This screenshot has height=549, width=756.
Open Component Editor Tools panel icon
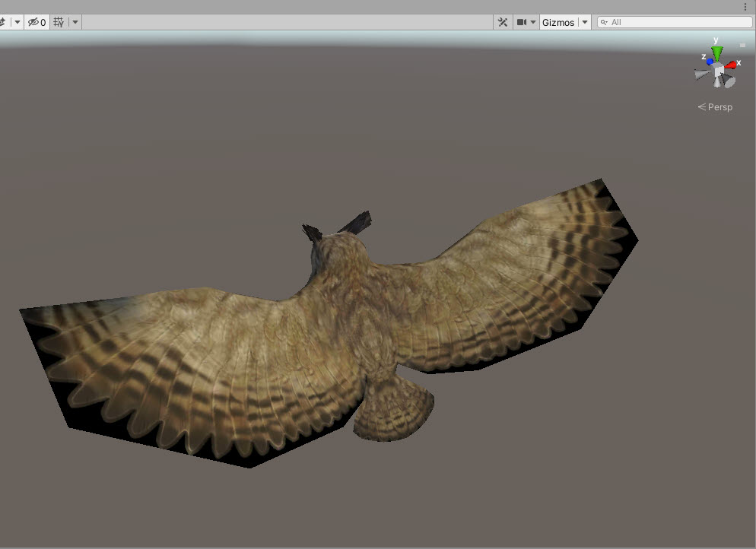(x=503, y=22)
